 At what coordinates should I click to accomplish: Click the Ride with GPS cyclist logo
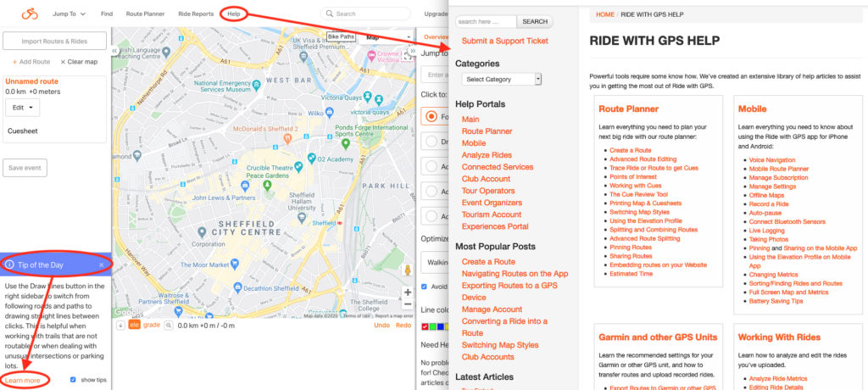click(30, 14)
